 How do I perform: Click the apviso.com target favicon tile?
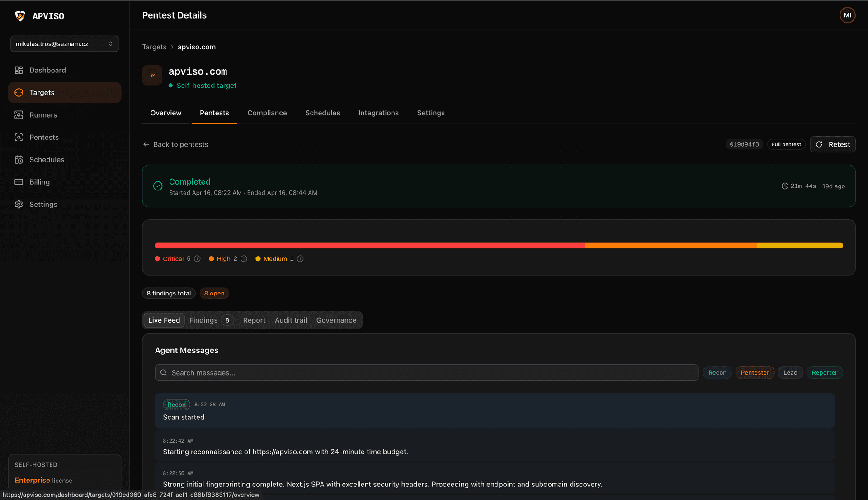click(152, 76)
